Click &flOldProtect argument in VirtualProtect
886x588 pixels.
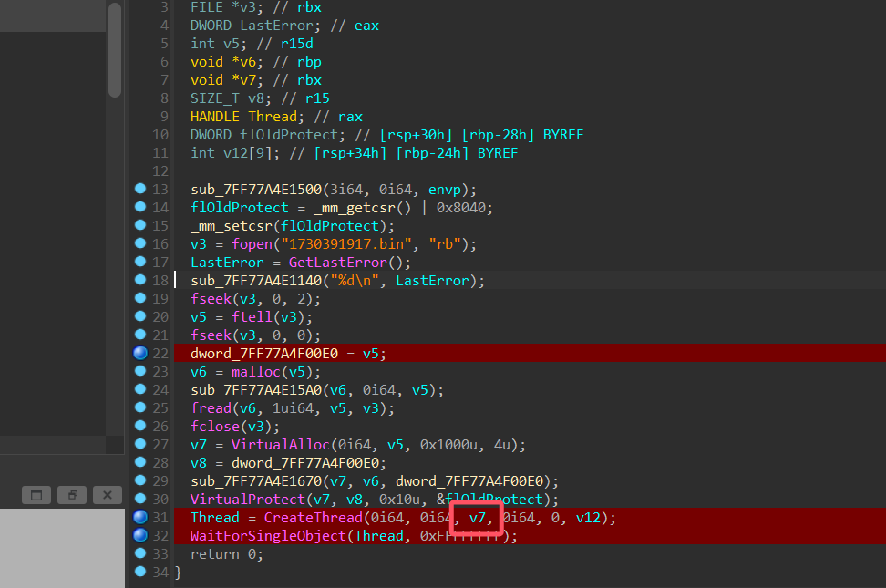tap(489, 500)
